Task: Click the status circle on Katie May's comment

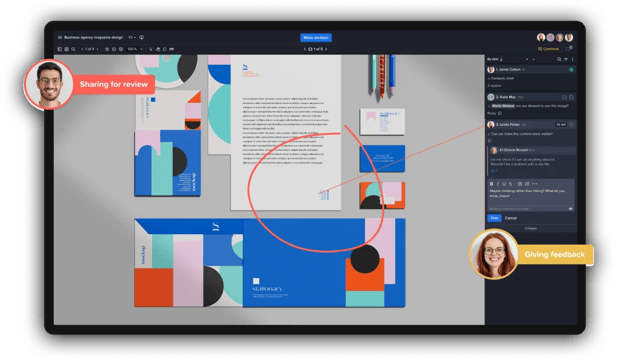Action: 571,97
